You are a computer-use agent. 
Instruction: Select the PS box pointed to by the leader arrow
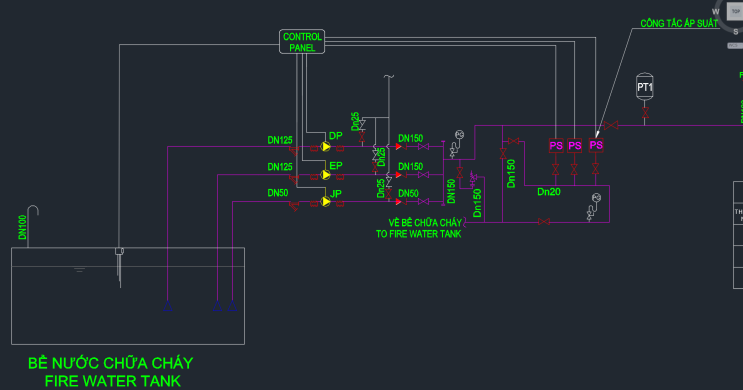coord(596,145)
